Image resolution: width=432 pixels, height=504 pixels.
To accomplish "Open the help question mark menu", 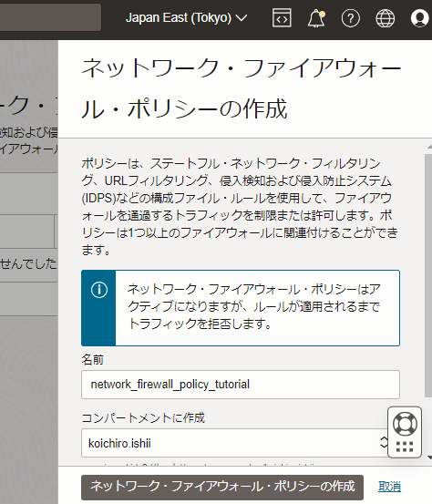I will click(x=350, y=18).
